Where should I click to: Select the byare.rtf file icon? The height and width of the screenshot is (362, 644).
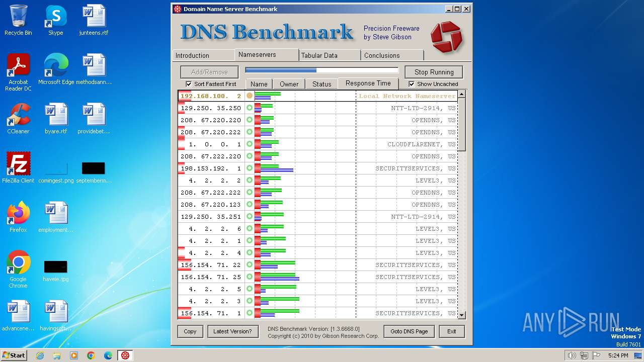(x=56, y=119)
